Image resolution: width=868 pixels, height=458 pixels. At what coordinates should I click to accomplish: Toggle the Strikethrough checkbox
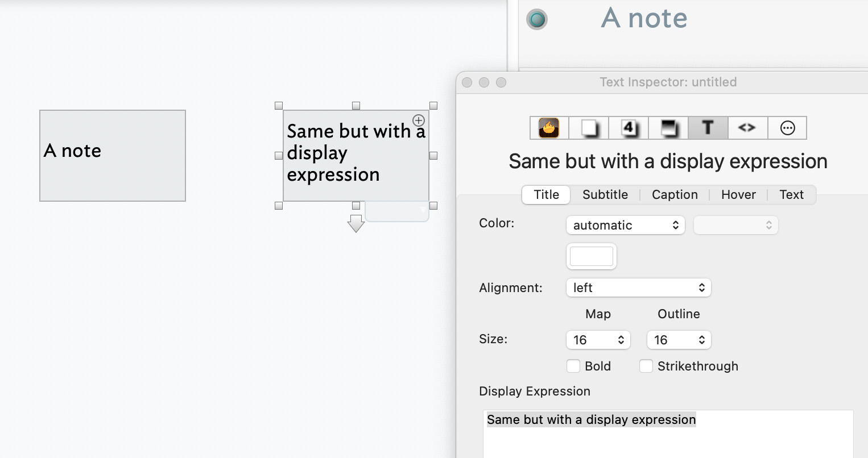(x=646, y=366)
